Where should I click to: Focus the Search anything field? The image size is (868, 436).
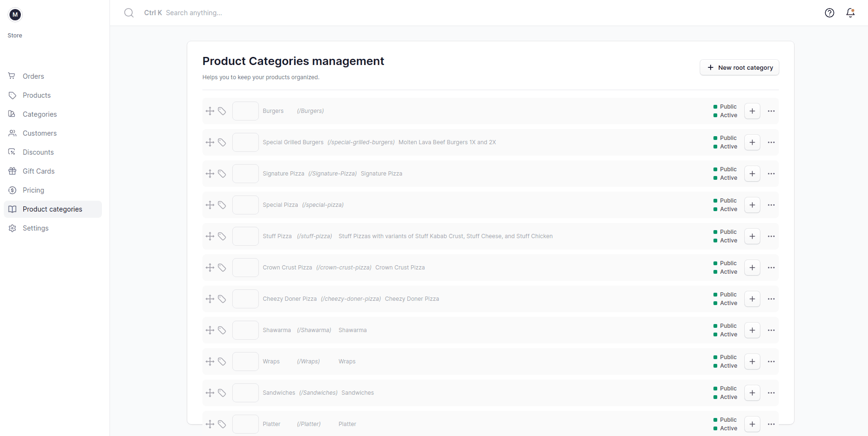(194, 13)
